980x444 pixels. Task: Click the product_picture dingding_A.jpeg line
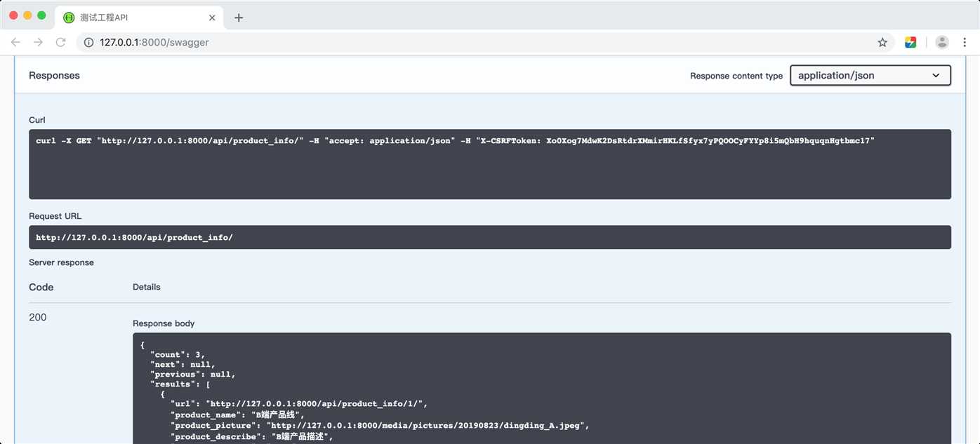coord(380,425)
